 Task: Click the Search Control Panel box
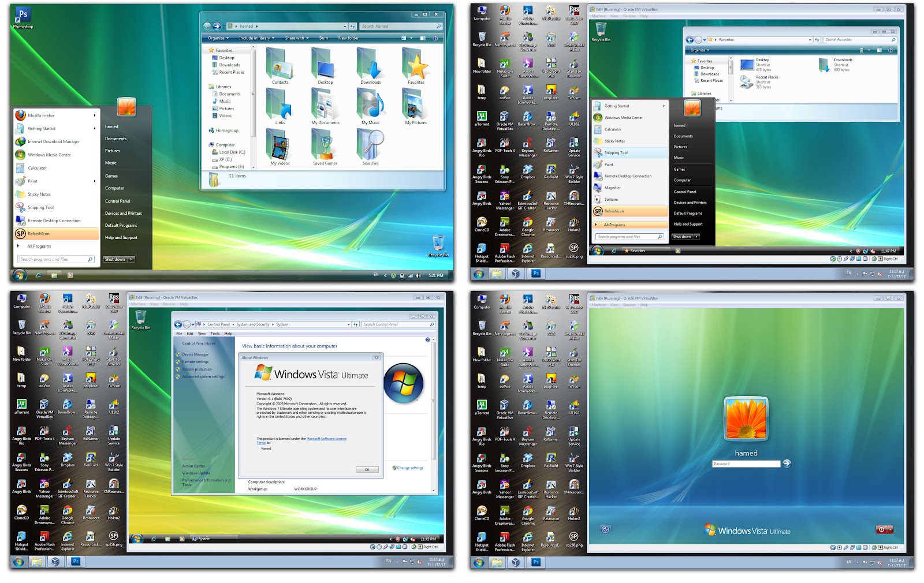pos(398,324)
